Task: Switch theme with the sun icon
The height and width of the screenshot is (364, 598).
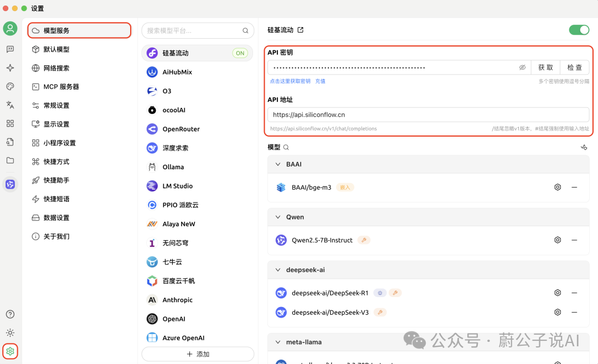Action: click(x=11, y=333)
